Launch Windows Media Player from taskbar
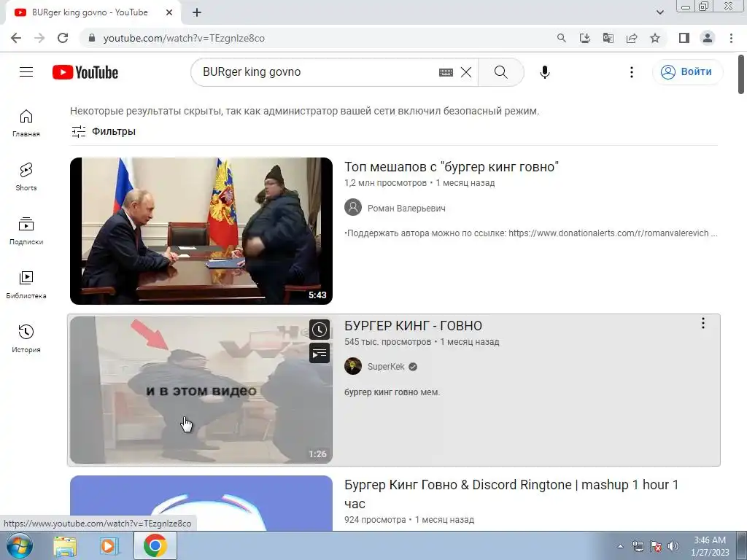747x560 pixels. pos(109,545)
